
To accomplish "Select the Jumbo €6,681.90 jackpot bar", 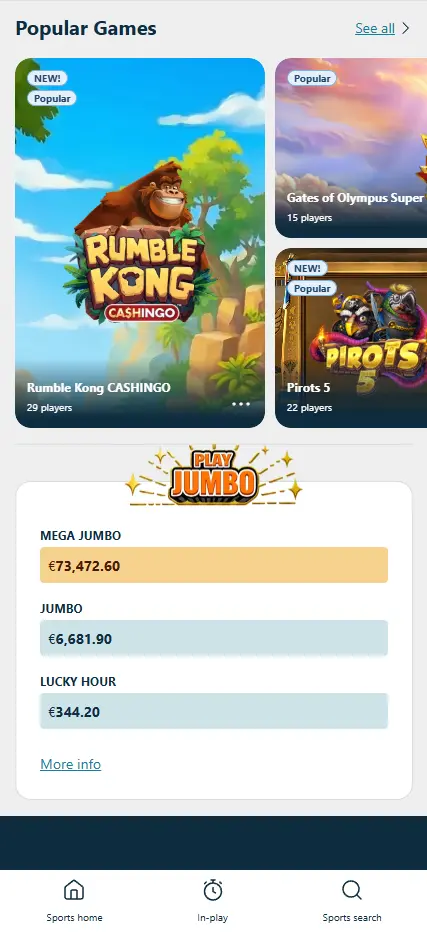I will pyautogui.click(x=214, y=638).
